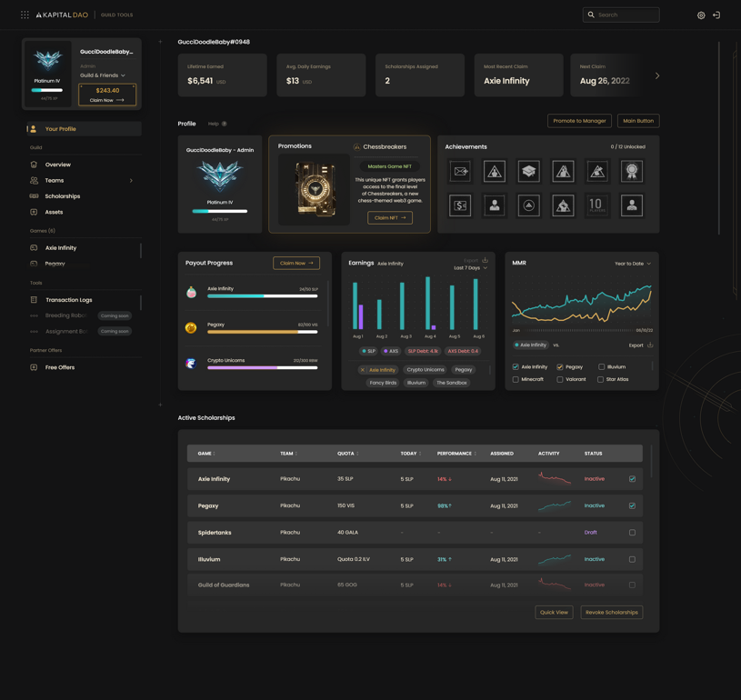Click the Revoke Scholarships button
This screenshot has height=700, width=741.
612,613
